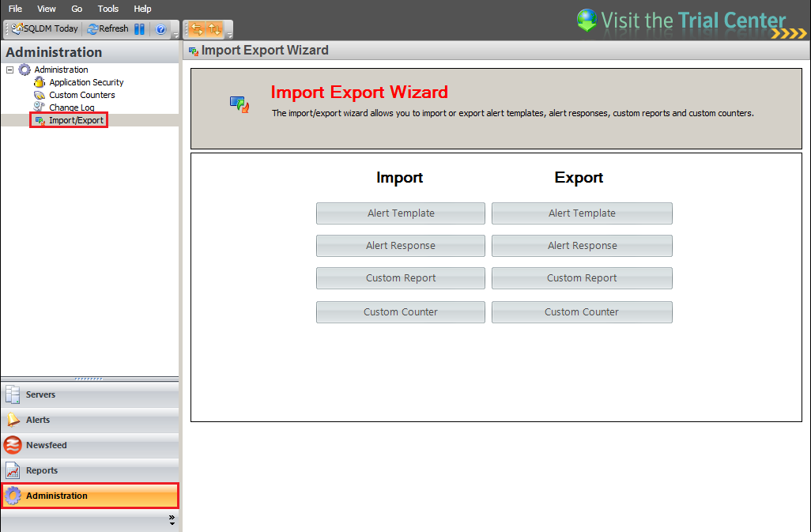Click the Trial Center globe icon
The width and height of the screenshot is (811, 532).
[587, 21]
